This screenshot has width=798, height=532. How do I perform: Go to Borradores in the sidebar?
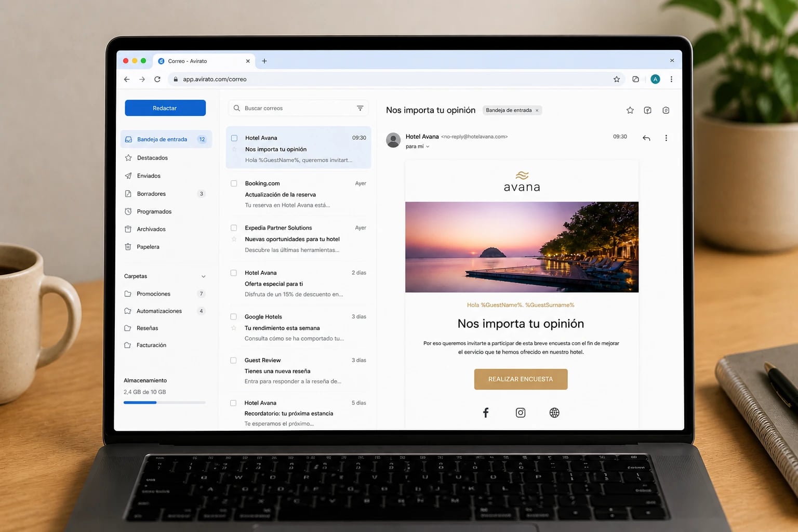[166, 194]
